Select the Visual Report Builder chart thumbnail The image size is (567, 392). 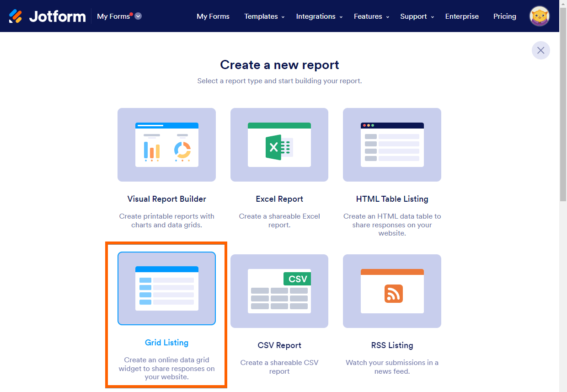(166, 145)
